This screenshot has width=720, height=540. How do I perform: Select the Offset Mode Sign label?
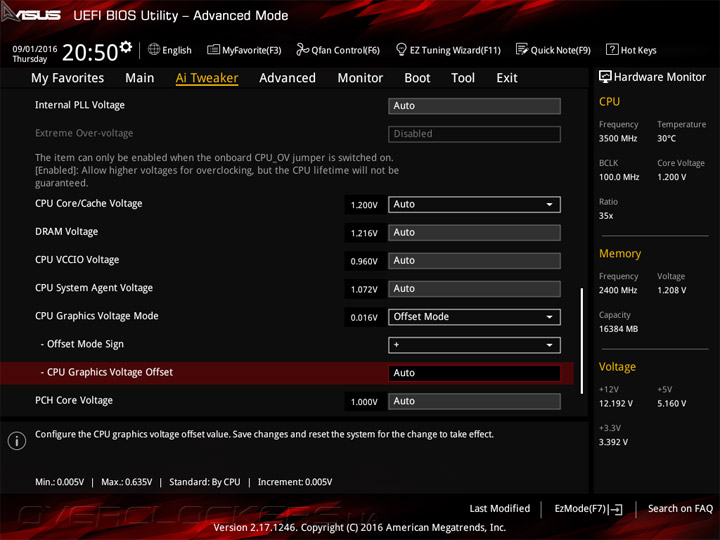pos(82,344)
